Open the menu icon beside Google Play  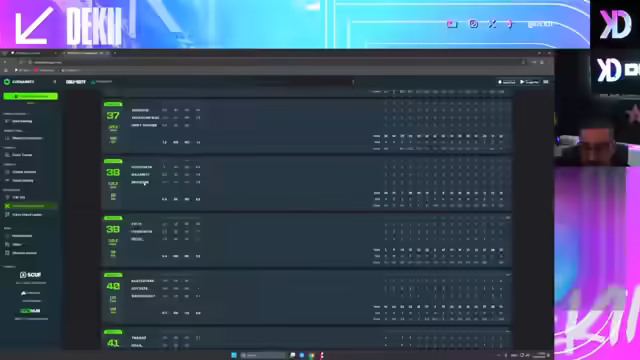click(x=546, y=82)
